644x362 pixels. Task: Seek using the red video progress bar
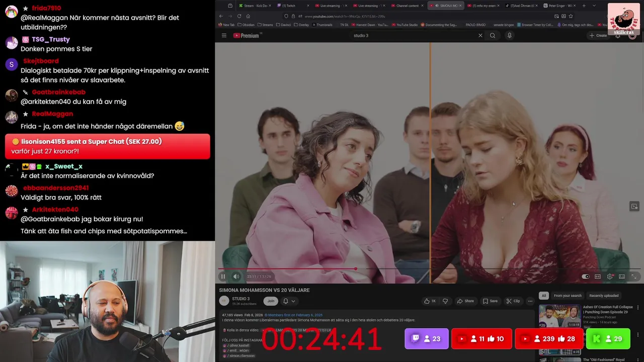click(429, 269)
